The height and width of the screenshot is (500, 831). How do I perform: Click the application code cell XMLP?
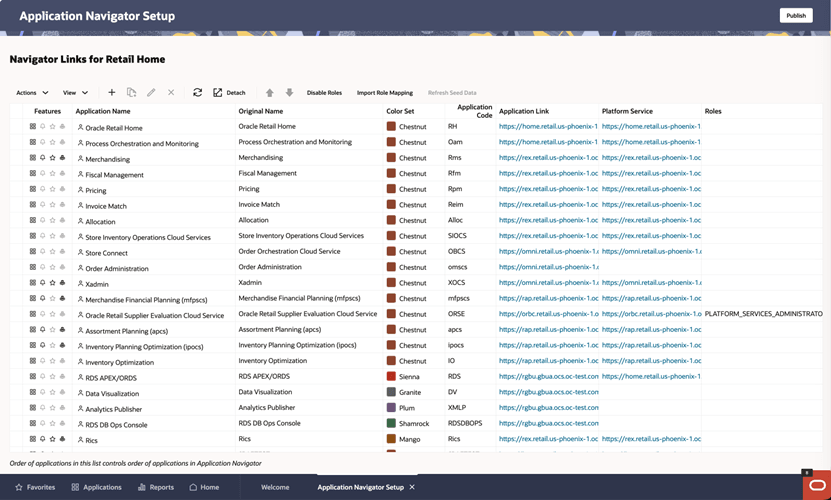[x=457, y=407]
